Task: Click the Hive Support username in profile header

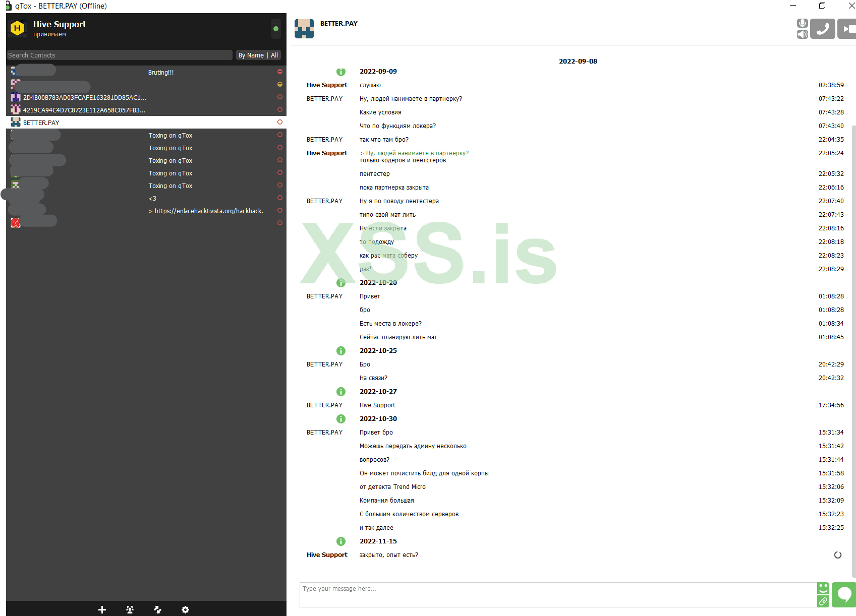Action: coord(60,24)
